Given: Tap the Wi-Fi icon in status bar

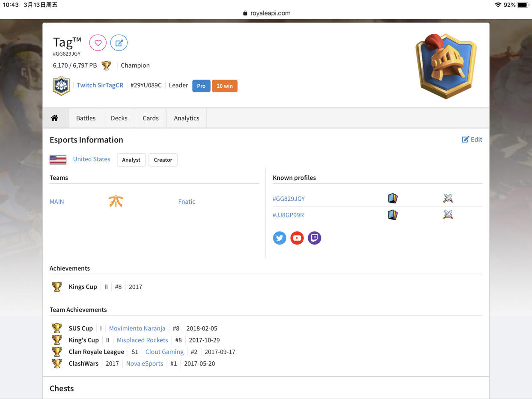Looking at the screenshot, I should point(498,5).
